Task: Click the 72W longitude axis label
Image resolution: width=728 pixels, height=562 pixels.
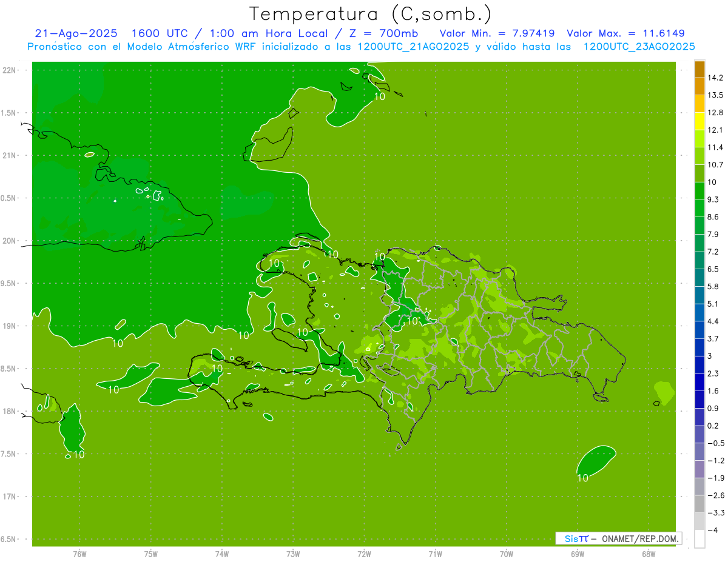Action: [364, 554]
